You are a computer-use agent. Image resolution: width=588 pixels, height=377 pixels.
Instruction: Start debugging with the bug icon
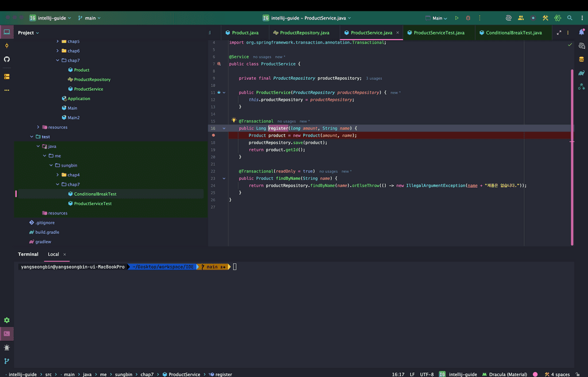(x=468, y=18)
